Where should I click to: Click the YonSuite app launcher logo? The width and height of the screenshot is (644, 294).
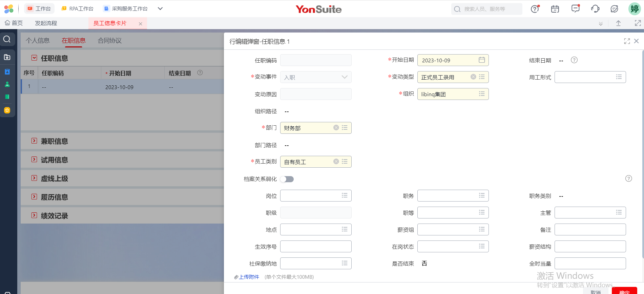click(x=9, y=9)
